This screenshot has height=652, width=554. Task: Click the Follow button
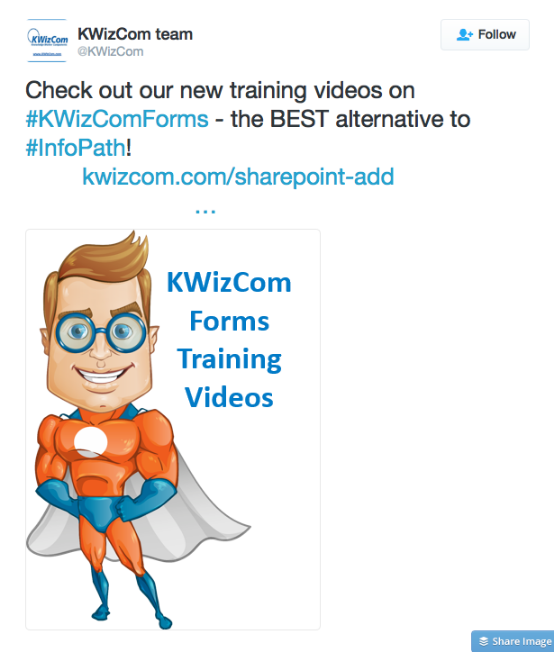(485, 35)
